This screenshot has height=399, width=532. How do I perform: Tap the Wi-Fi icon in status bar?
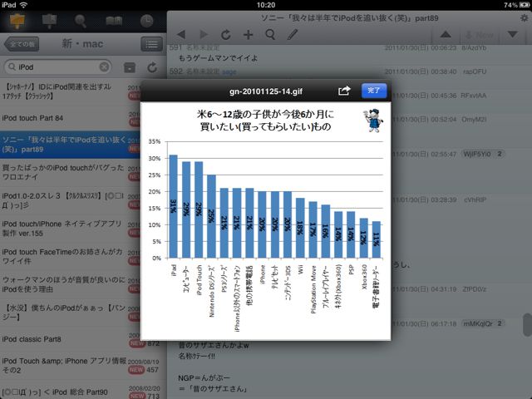[24, 5]
